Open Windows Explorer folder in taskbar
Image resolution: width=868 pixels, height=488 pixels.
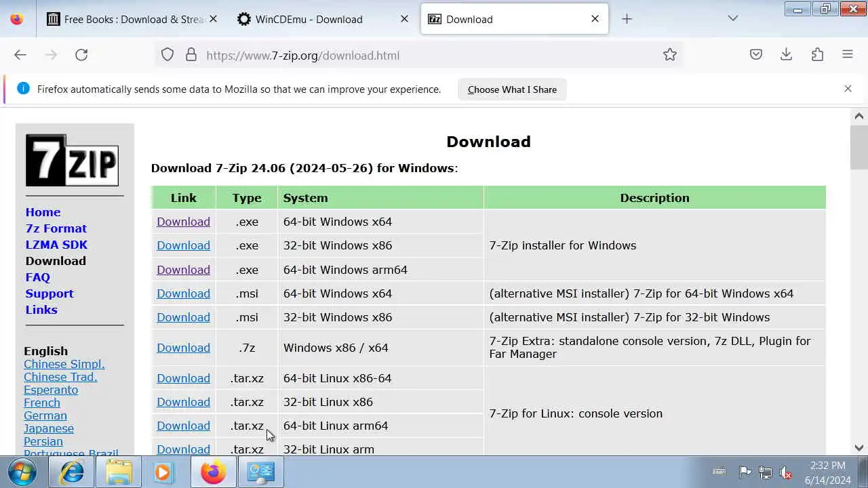pos(119,472)
